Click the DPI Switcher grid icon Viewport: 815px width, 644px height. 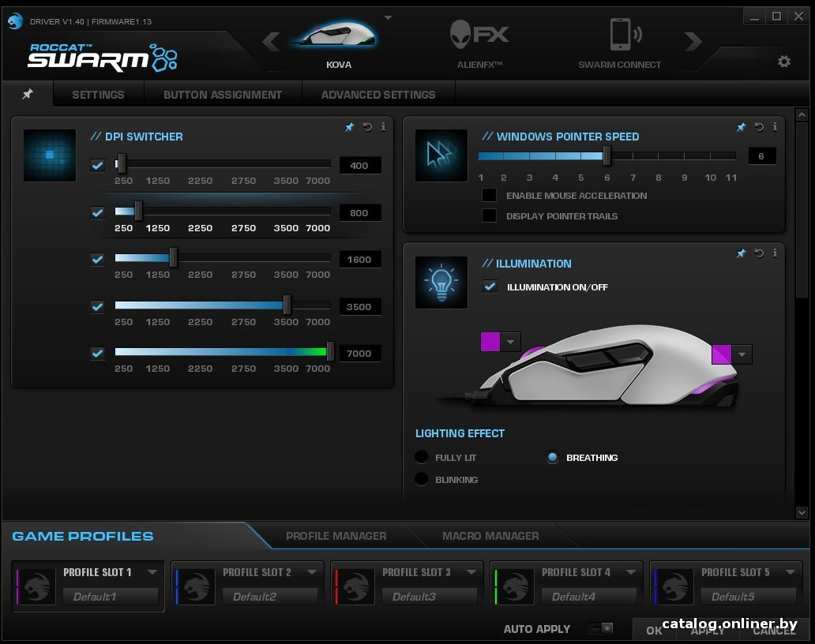[x=50, y=155]
